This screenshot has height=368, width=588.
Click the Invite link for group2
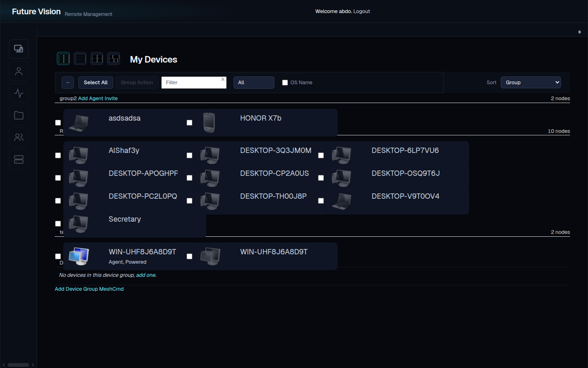[111, 99]
